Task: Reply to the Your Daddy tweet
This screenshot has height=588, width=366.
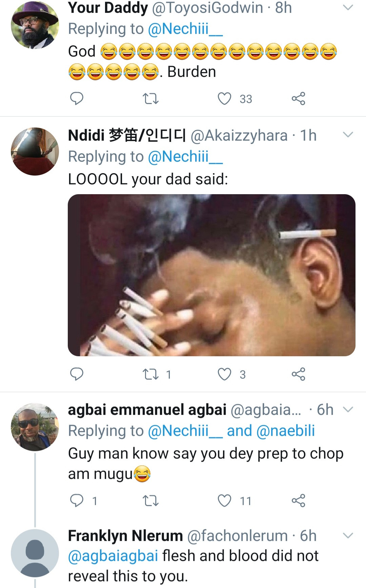Action: tap(77, 99)
